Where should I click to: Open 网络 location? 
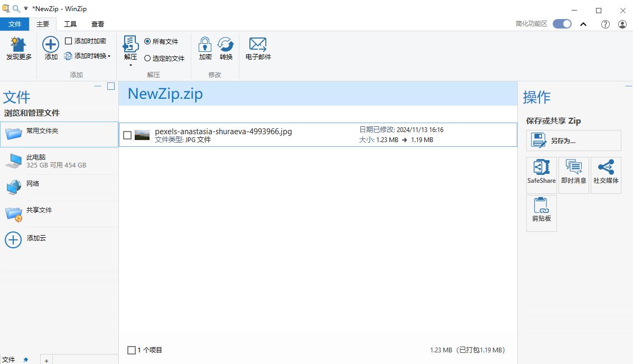pos(59,187)
